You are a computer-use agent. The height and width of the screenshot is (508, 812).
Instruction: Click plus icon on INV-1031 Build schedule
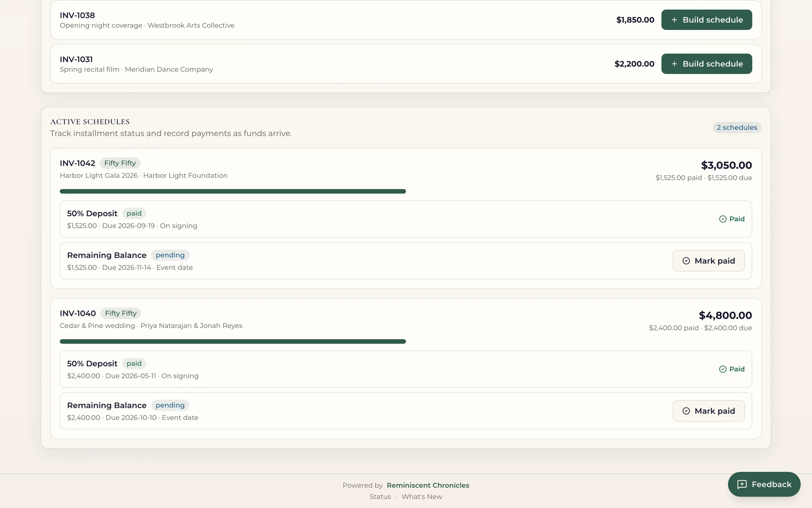tap(675, 64)
